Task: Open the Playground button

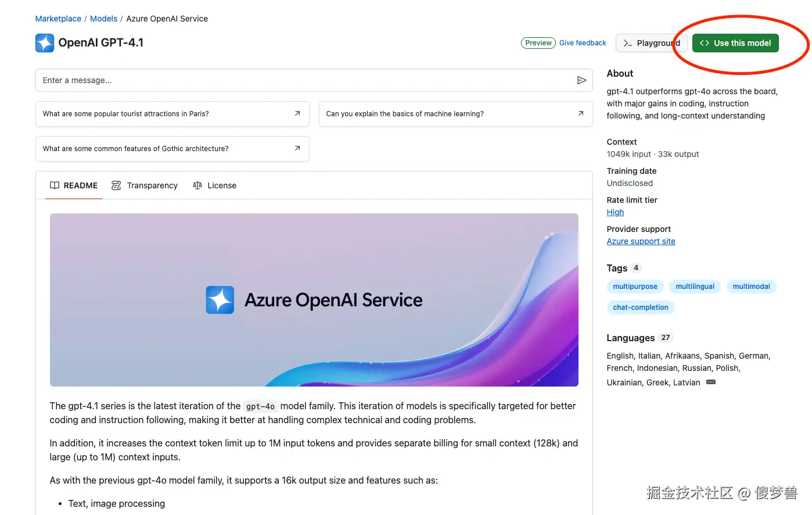Action: 652,43
